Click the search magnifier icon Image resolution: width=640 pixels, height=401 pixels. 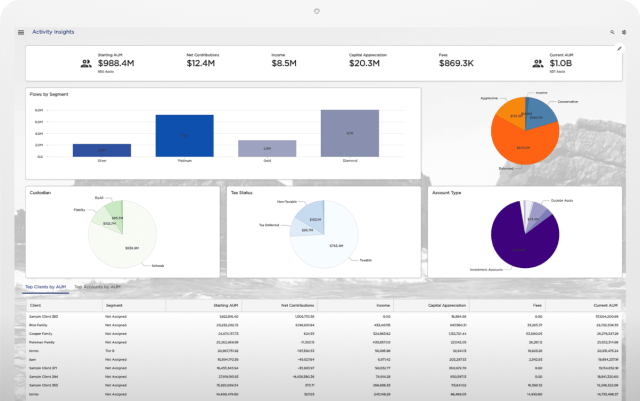coord(612,32)
